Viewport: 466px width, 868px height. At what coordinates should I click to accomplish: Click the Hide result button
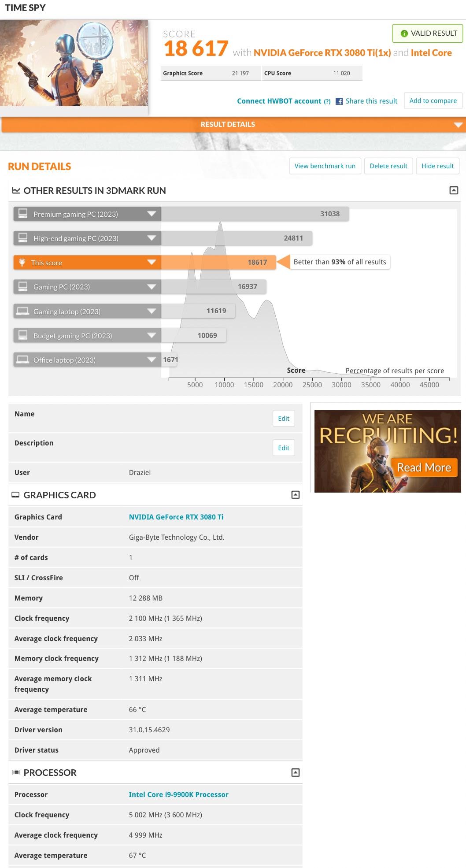pos(437,166)
